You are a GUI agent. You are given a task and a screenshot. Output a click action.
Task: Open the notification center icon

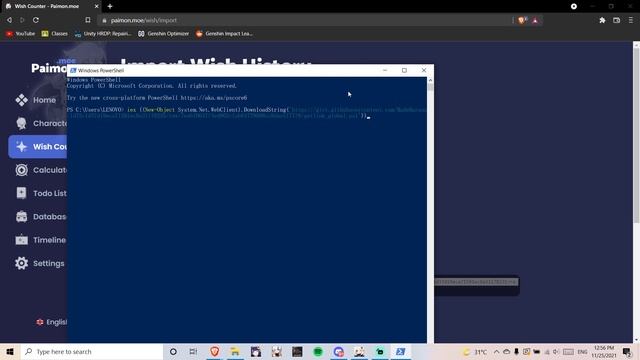point(627,351)
